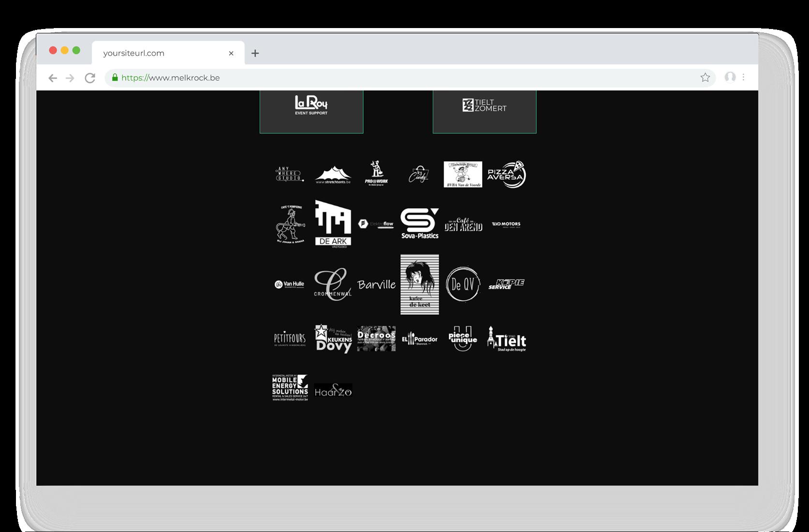Open the browser three-dot menu
The width and height of the screenshot is (809, 532).
[743, 77]
